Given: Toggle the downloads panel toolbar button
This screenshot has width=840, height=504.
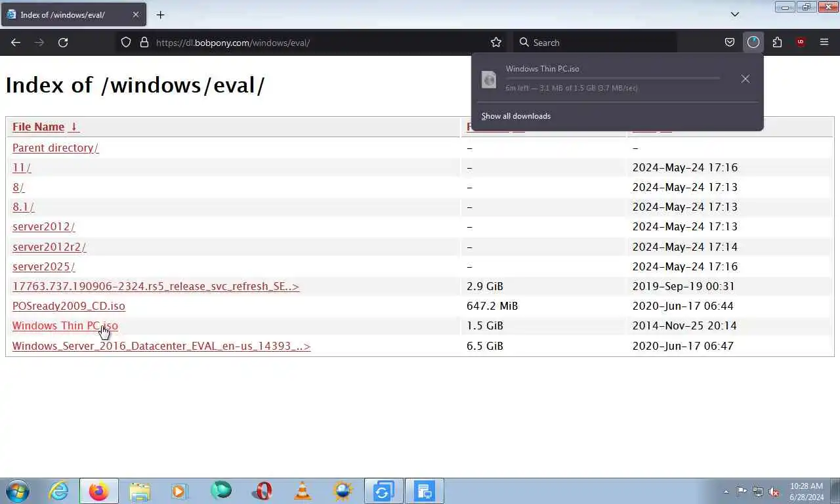Looking at the screenshot, I should click(753, 42).
